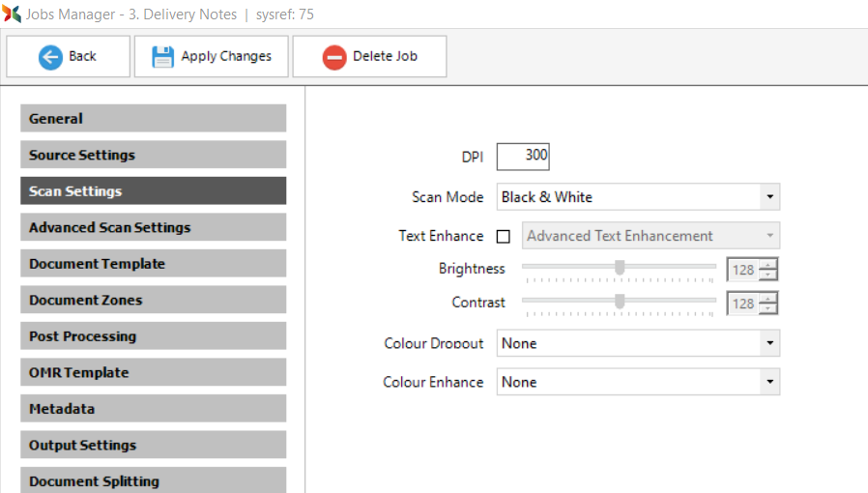Click the Brightness slider handle
The width and height of the screenshot is (868, 493).
(x=620, y=267)
